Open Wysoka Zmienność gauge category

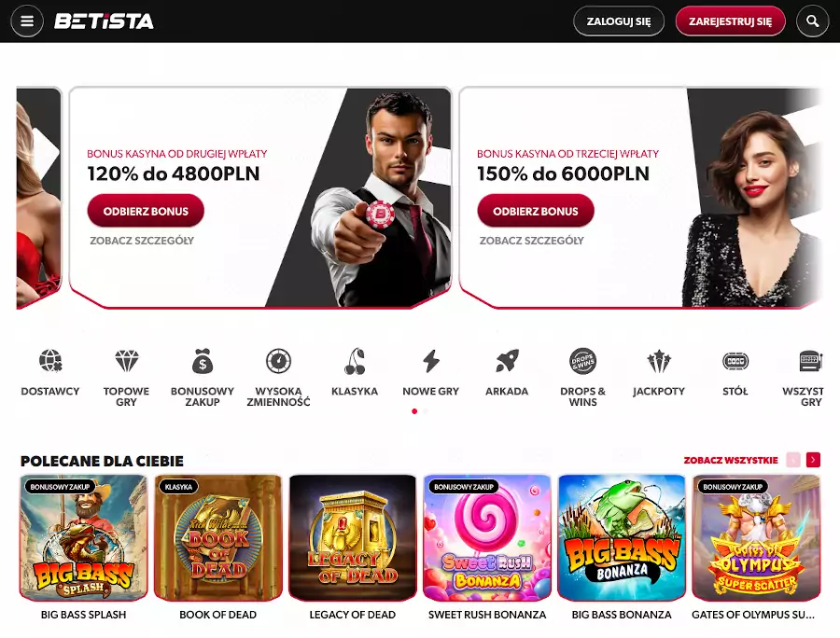tap(278, 361)
